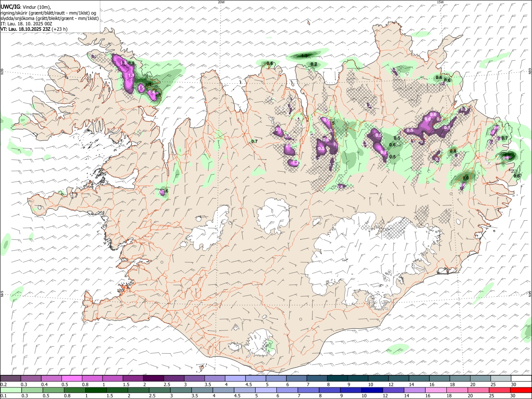Pick the light grey swatch labelled 25 in upper legend

click(500, 379)
